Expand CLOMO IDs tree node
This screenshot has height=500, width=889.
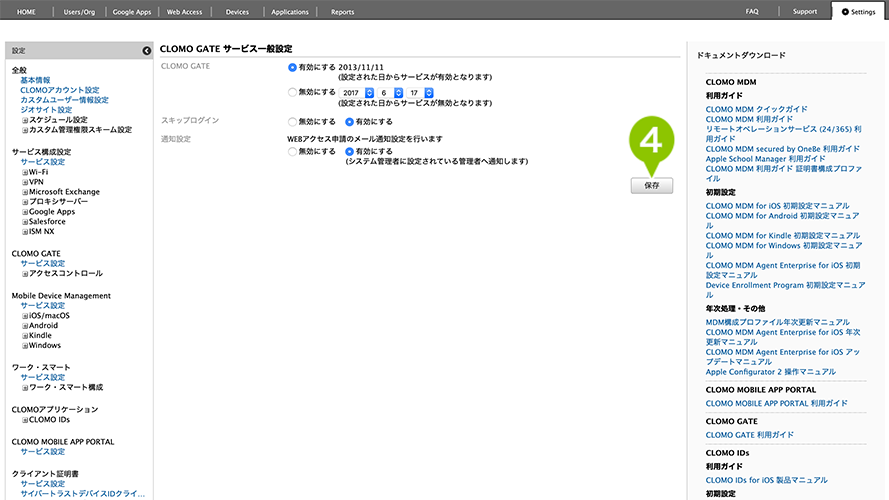[25, 420]
